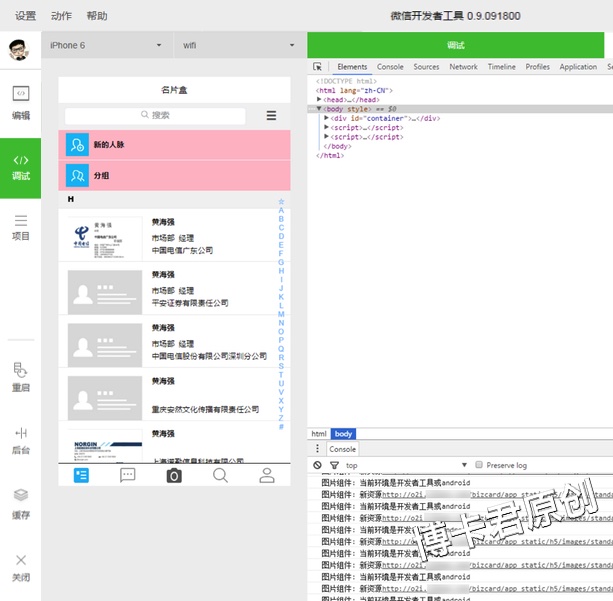
Task: Open the 设置 (Settings) menu
Action: point(25,16)
